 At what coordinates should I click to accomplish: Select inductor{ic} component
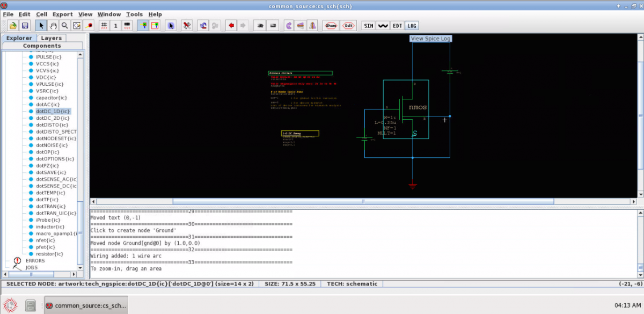pos(50,227)
